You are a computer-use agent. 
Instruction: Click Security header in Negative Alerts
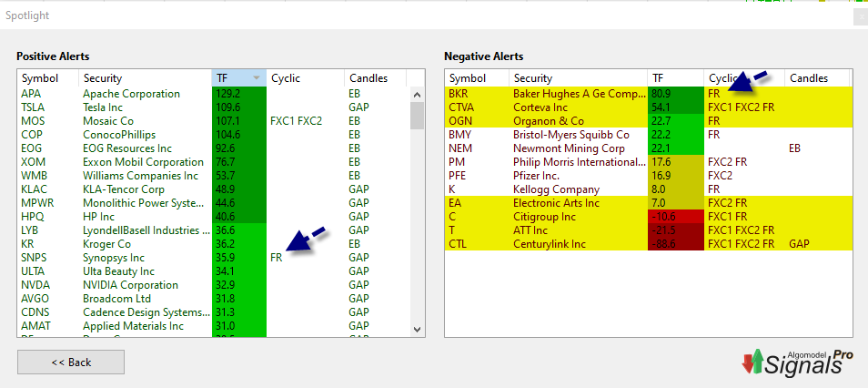[578, 78]
